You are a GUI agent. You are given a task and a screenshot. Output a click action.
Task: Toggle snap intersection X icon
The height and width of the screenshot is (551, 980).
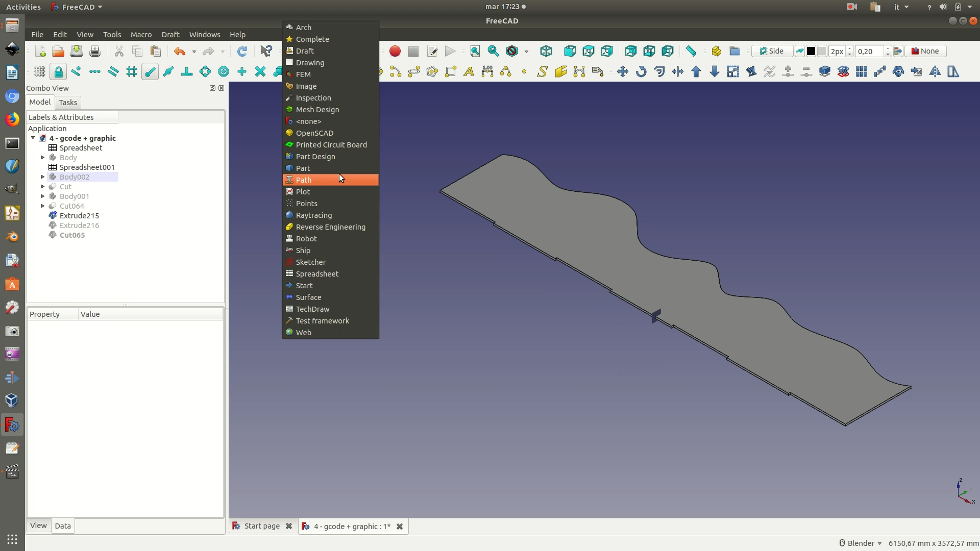pyautogui.click(x=260, y=71)
